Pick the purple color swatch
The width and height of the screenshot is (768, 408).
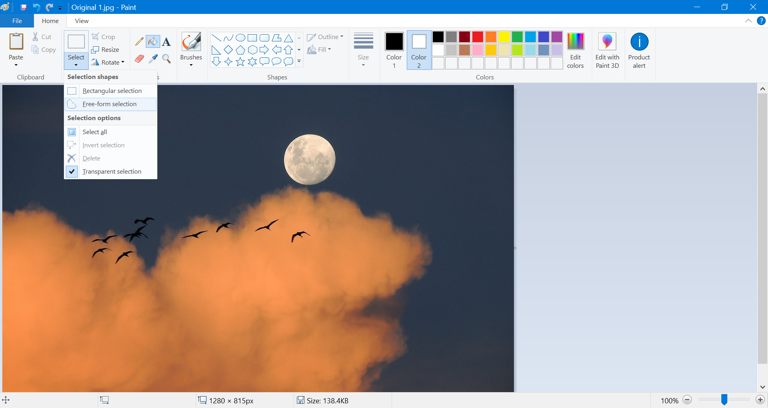click(557, 37)
